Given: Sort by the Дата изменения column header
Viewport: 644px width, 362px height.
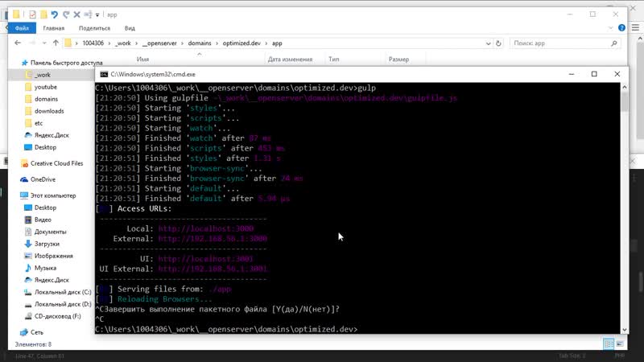Looking at the screenshot, I should click(290, 60).
